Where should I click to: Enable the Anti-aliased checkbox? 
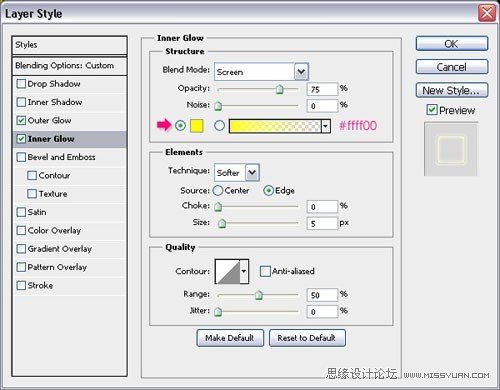tap(265, 271)
